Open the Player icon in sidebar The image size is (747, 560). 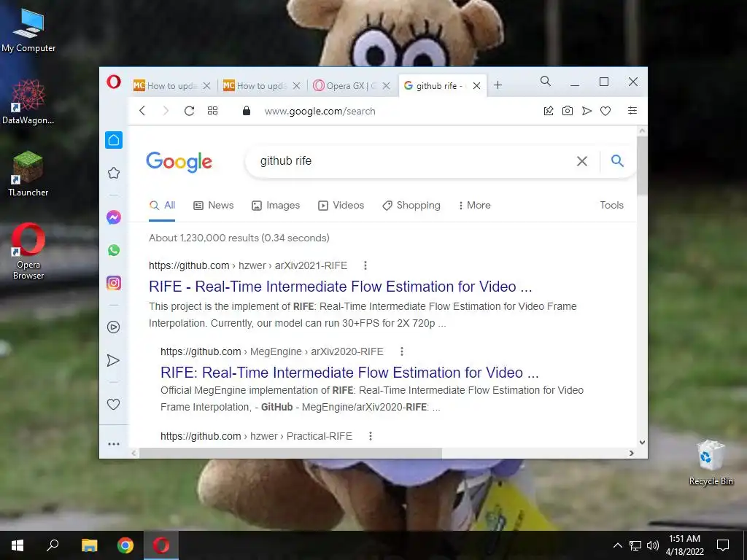tap(113, 327)
